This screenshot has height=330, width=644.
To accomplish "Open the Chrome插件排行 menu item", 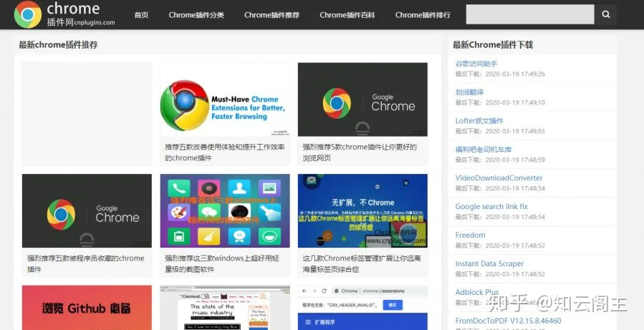I will click(x=423, y=15).
